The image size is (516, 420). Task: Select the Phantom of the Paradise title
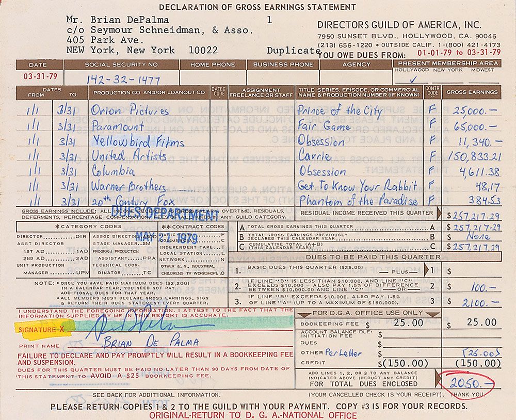click(358, 200)
